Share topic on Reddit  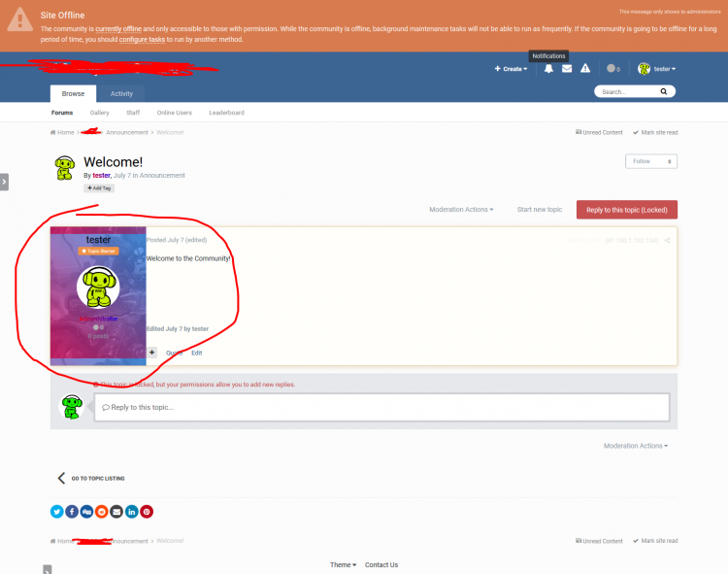tap(102, 512)
